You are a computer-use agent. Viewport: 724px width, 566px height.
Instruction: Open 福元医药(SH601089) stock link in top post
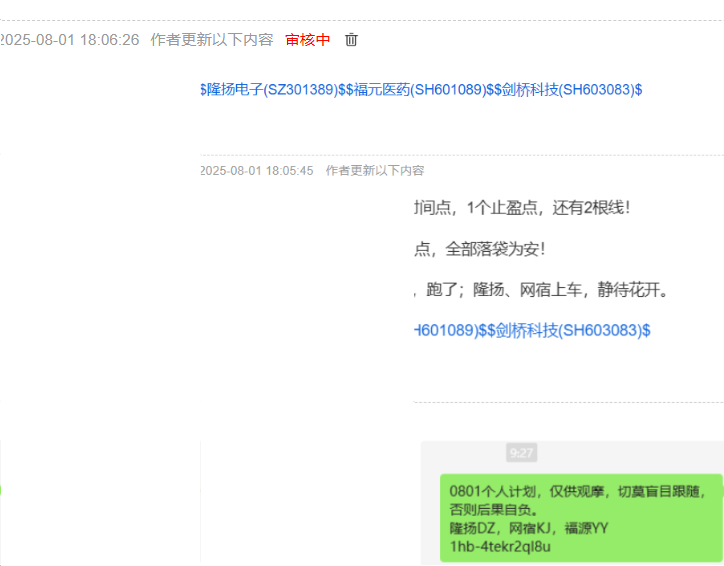[419, 90]
